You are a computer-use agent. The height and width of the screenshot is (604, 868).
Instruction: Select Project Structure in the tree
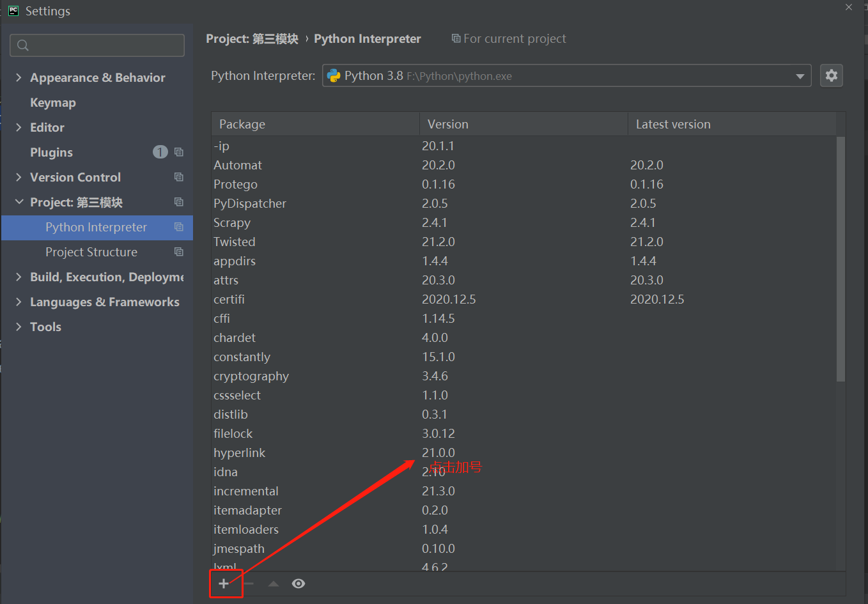[x=91, y=252]
